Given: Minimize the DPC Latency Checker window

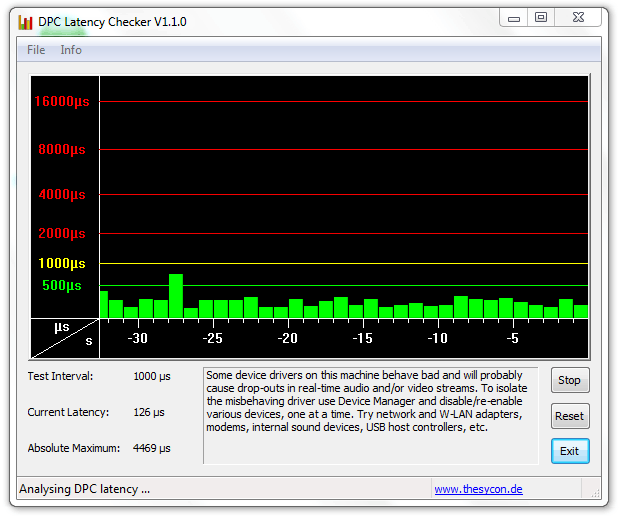Looking at the screenshot, I should point(514,18).
